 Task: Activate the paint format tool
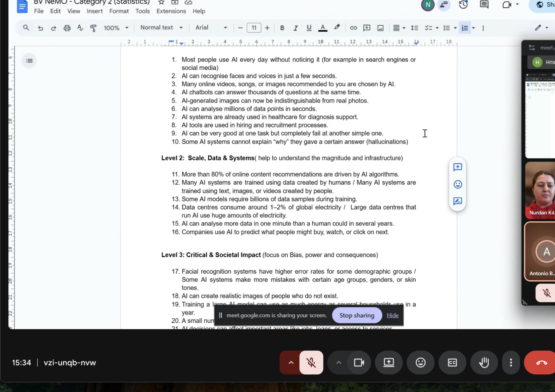[93, 28]
